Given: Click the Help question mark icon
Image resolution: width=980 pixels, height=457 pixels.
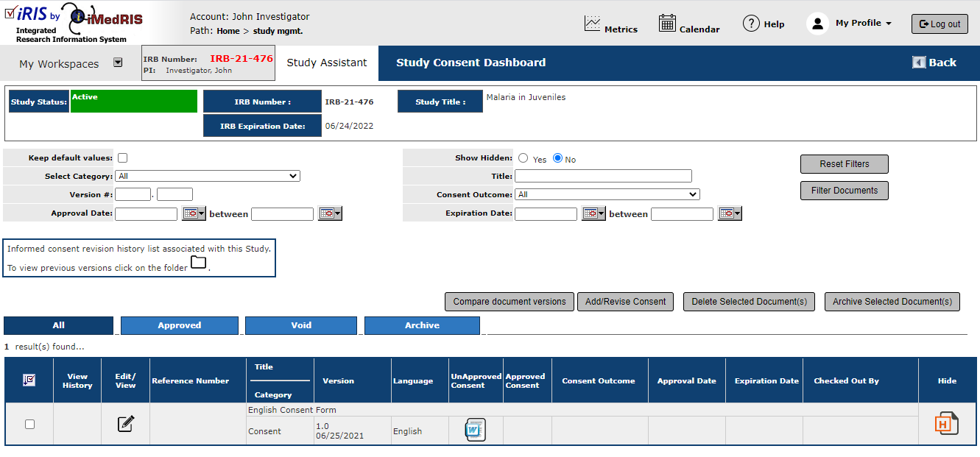Looking at the screenshot, I should click(x=751, y=24).
